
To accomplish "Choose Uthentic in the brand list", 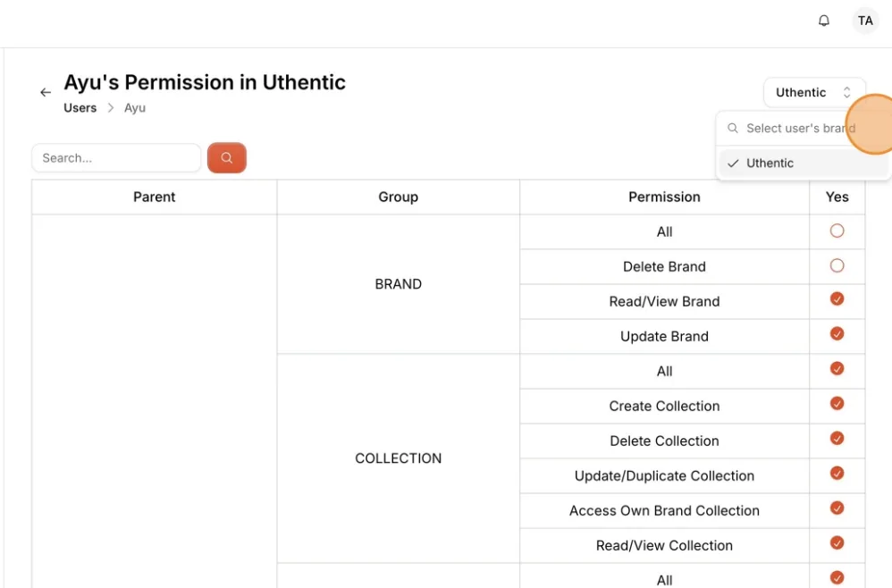I will pyautogui.click(x=803, y=164).
